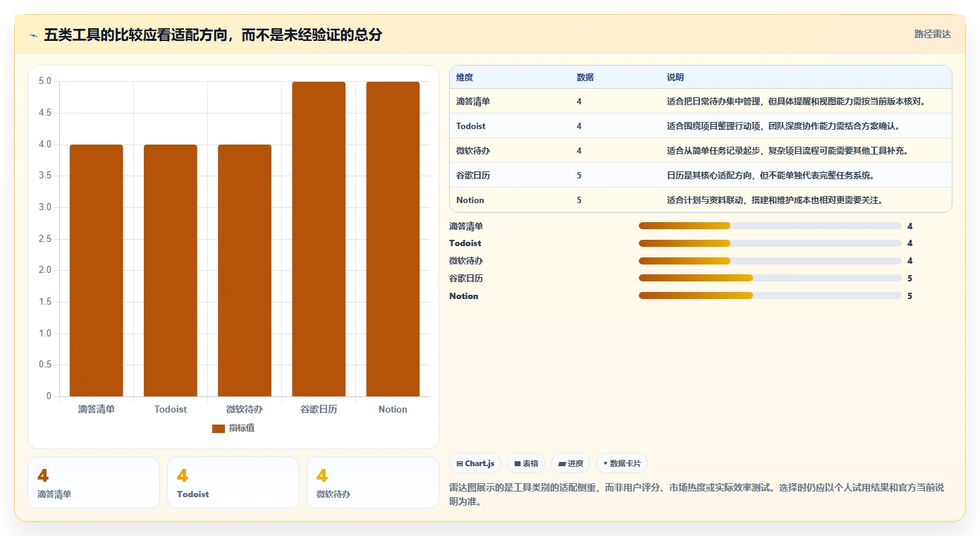980x536 pixels.
Task: Open the 滴答清单 data card
Action: click(x=94, y=482)
